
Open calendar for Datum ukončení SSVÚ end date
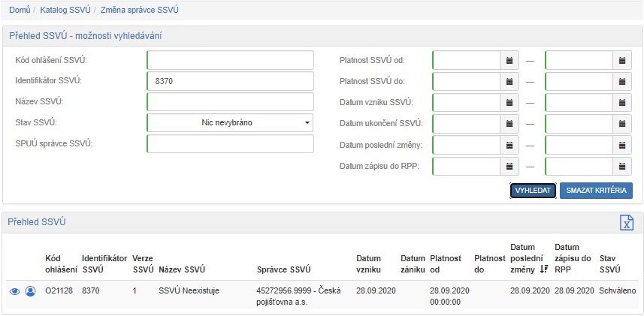pos(622,123)
